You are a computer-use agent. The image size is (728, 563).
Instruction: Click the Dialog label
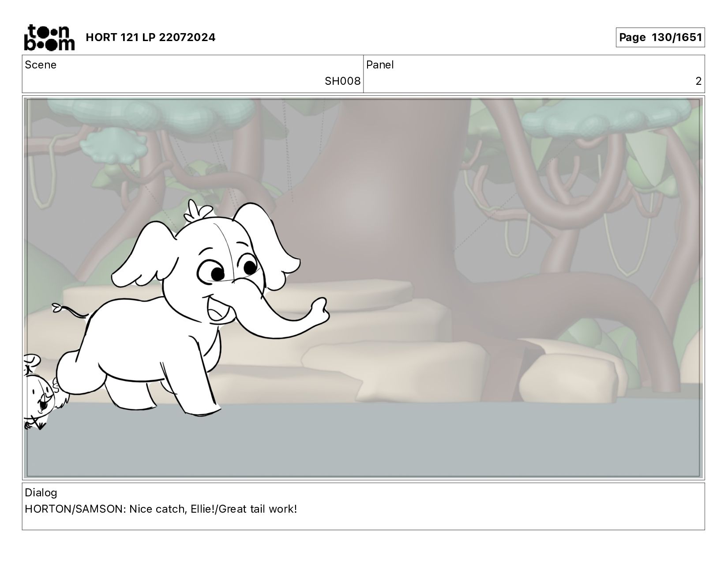pyautogui.click(x=41, y=493)
